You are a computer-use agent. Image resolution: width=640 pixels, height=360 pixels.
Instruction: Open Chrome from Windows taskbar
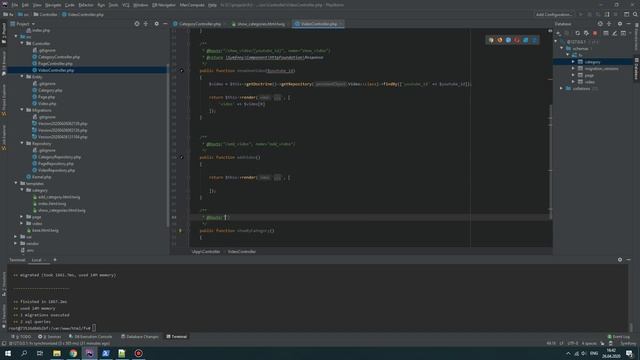click(73, 353)
